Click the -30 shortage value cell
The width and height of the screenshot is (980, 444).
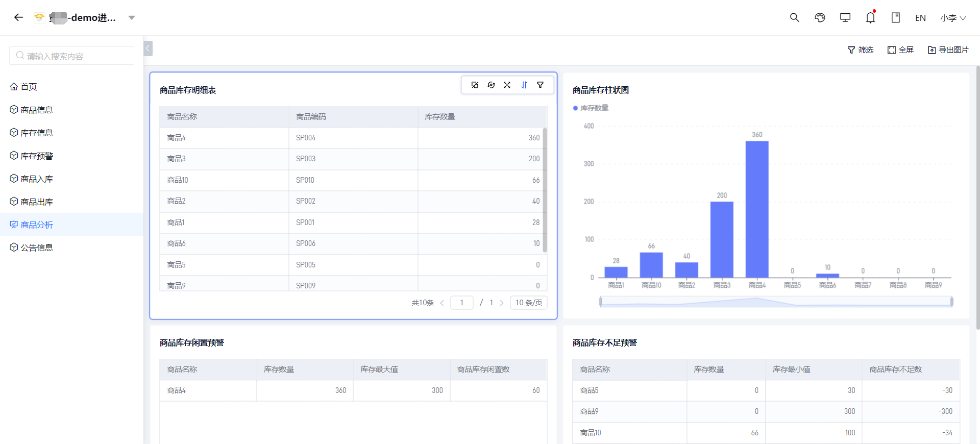point(911,390)
